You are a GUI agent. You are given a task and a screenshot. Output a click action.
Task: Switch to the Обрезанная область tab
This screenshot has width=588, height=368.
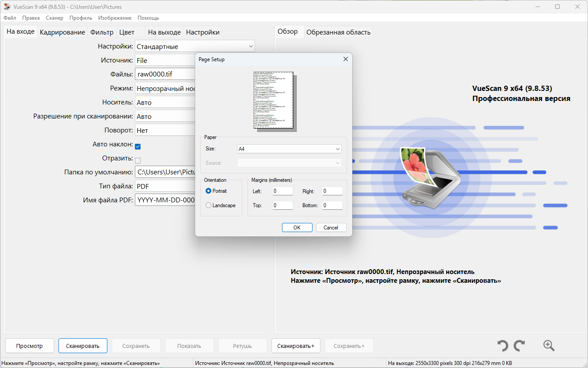338,32
